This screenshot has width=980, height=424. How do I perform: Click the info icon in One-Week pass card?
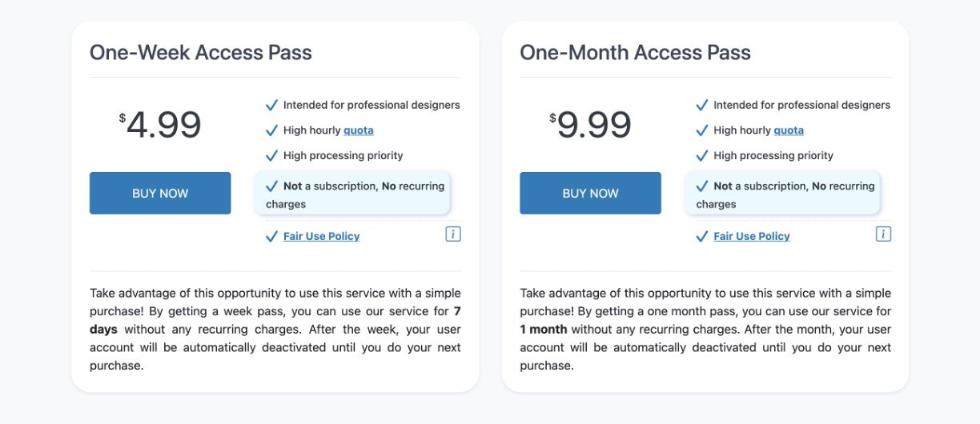pyautogui.click(x=453, y=234)
